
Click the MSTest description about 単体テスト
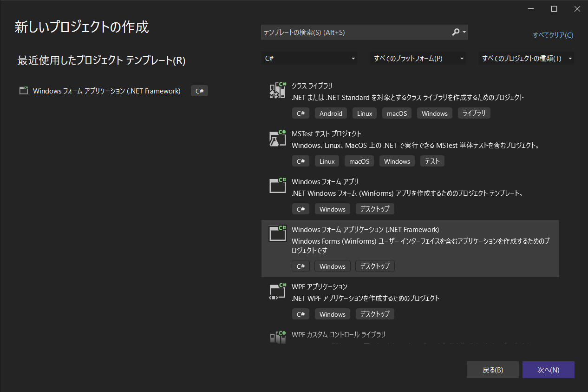point(416,146)
